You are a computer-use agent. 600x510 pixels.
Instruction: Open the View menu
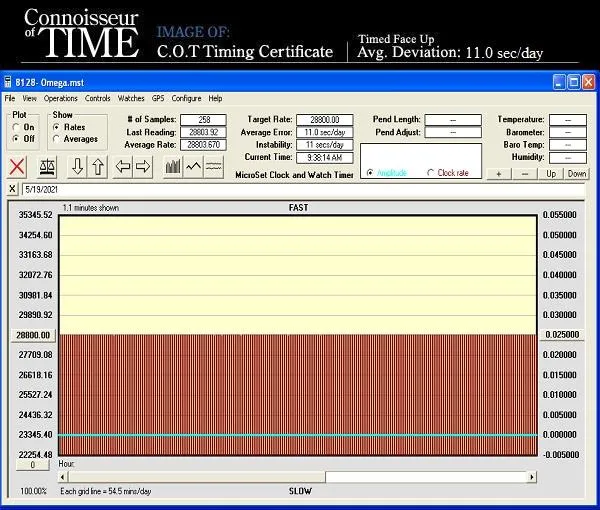29,98
